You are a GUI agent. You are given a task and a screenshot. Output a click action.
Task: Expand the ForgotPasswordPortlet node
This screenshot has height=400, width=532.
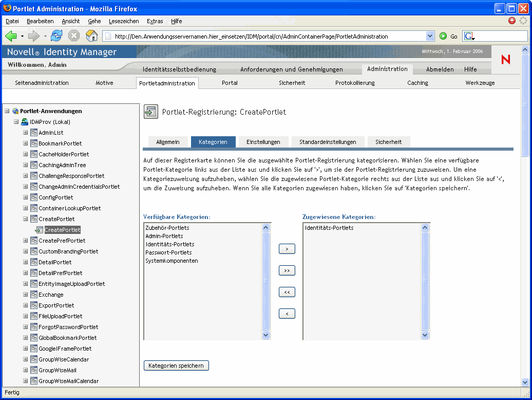pyautogui.click(x=26, y=326)
